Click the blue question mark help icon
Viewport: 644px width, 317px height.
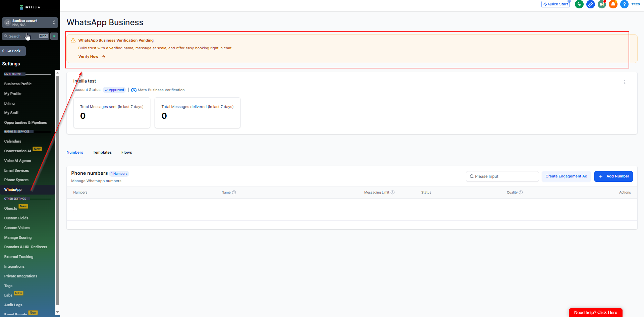pyautogui.click(x=625, y=4)
